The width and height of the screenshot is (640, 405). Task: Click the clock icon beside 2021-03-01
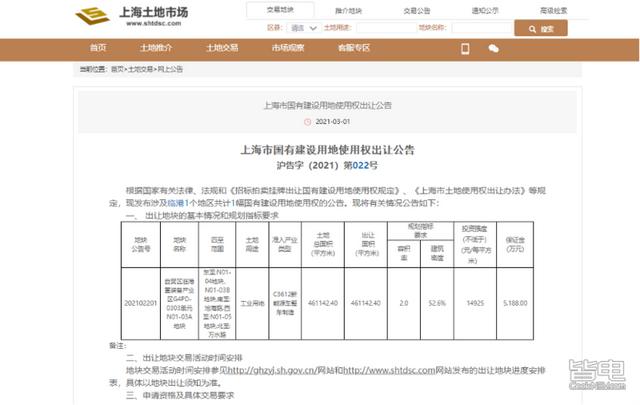point(307,122)
